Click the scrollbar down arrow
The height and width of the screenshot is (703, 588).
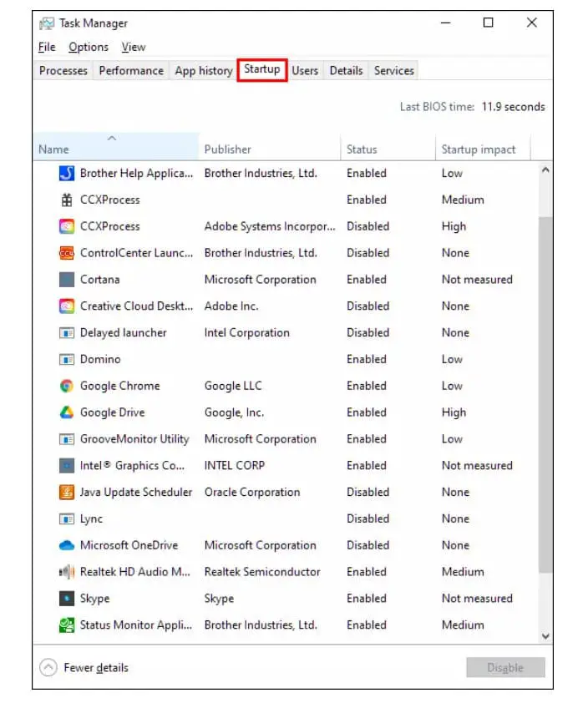545,635
